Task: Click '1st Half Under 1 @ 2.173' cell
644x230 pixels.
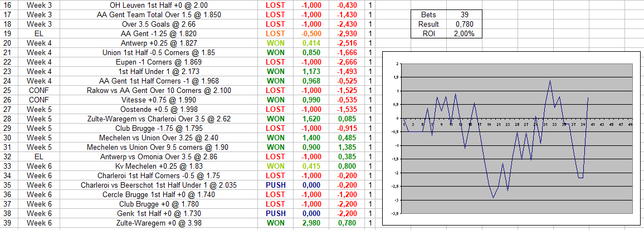Action: (159, 71)
